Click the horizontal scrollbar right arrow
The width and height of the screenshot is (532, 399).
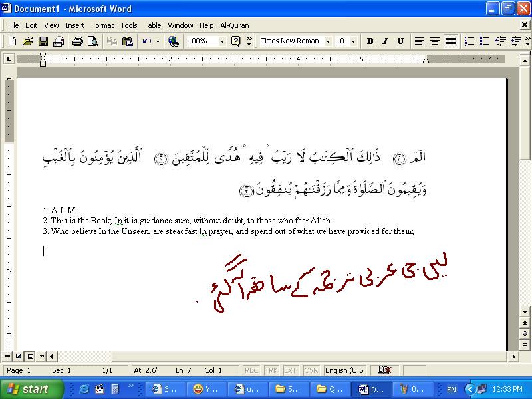(513, 356)
